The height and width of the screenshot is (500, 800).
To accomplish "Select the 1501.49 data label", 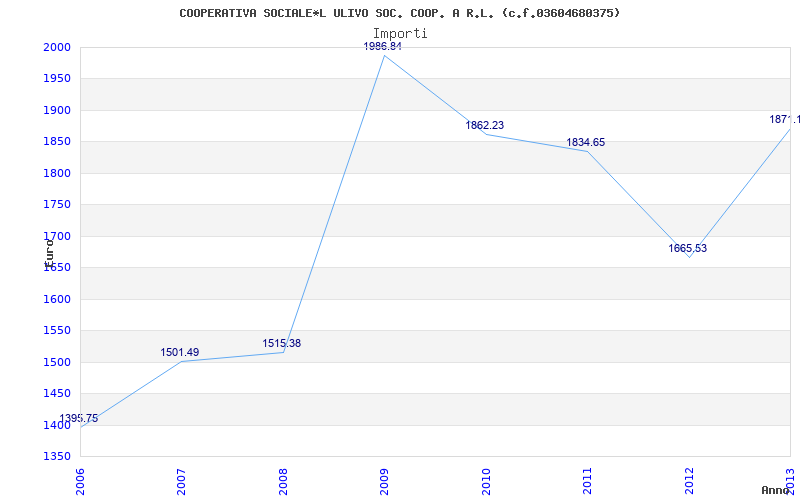I will [180, 353].
